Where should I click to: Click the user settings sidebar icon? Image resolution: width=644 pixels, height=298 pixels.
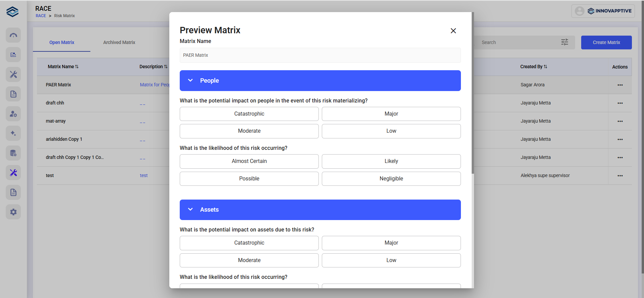(13, 114)
